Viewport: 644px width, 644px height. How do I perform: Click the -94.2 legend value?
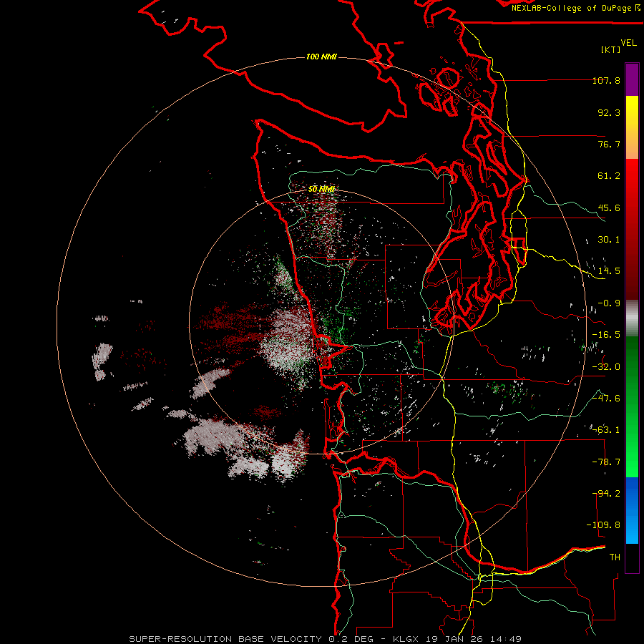pyautogui.click(x=606, y=494)
